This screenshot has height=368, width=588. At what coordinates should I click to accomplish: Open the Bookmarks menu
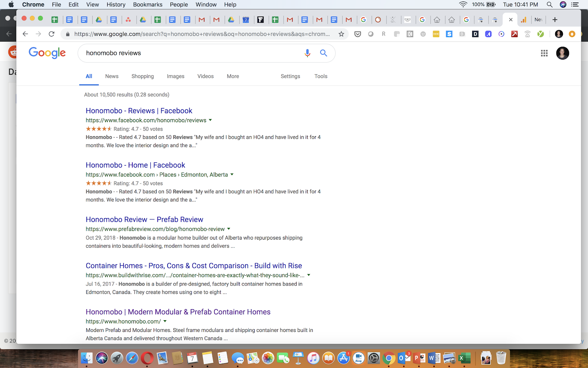click(148, 4)
